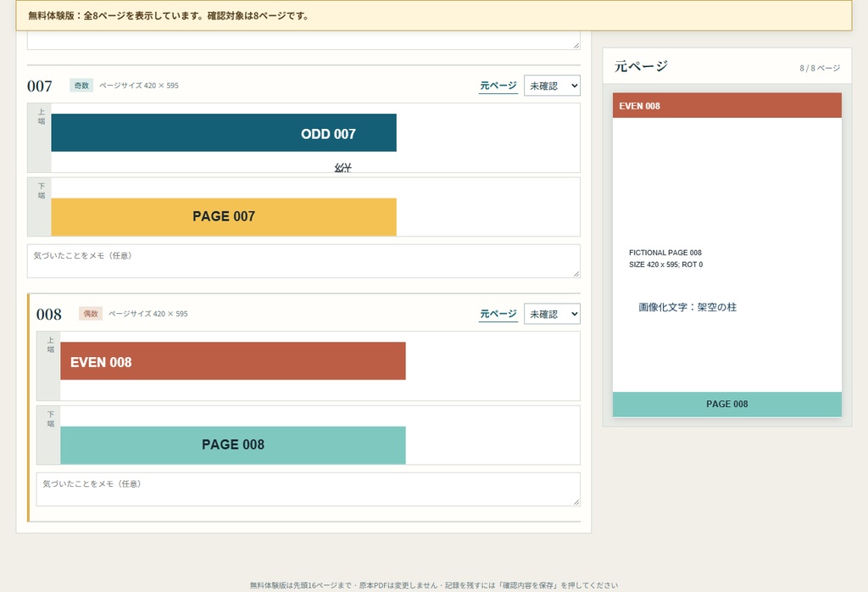Select the ODD 007 top-edge strip image

tap(224, 133)
